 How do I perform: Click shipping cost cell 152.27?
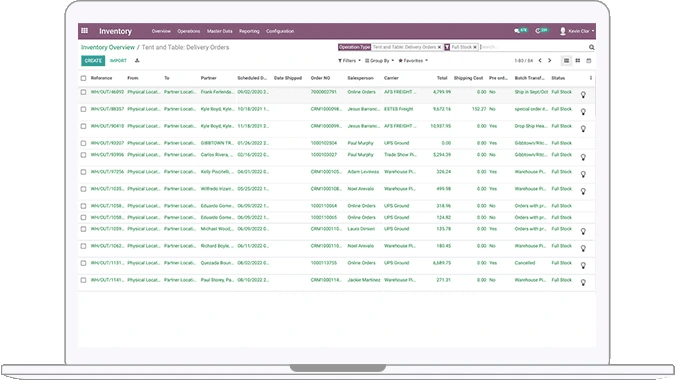479,109
